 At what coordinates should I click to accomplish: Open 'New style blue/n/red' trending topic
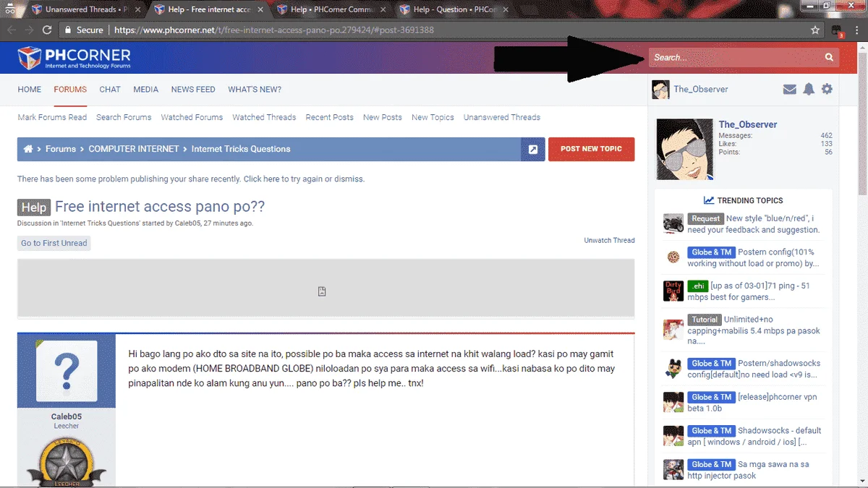click(754, 224)
